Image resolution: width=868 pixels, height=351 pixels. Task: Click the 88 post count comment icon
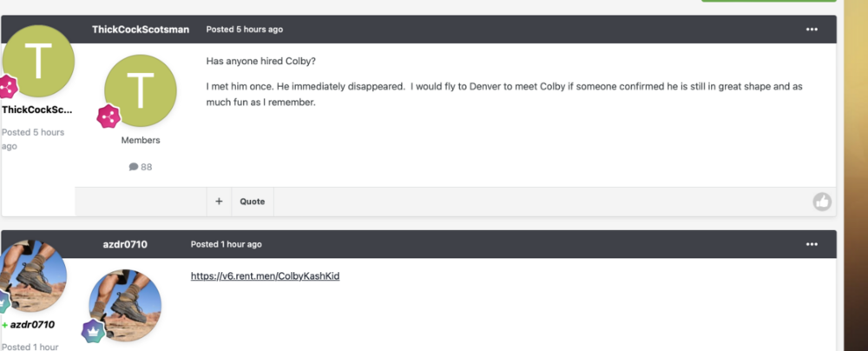click(x=134, y=167)
